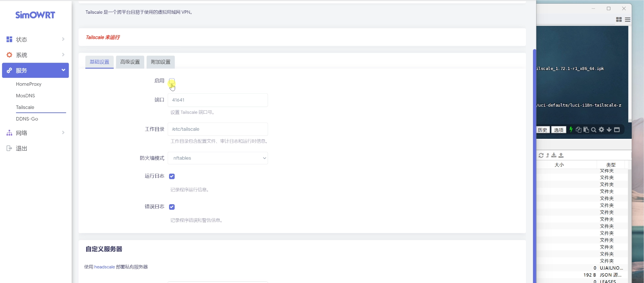The image size is (644, 283).
Task: Enable Tailscale with the 启用 checkbox
Action: [x=172, y=81]
